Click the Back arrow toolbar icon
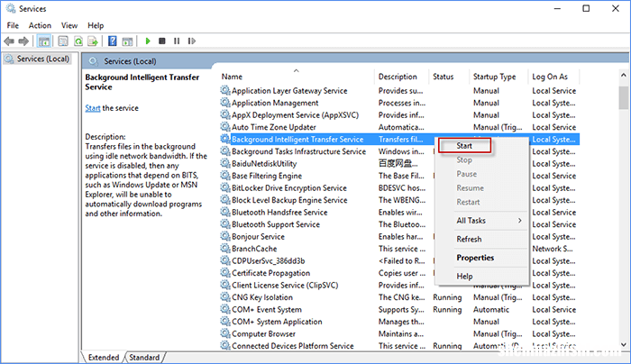The height and width of the screenshot is (364, 631). 9,41
